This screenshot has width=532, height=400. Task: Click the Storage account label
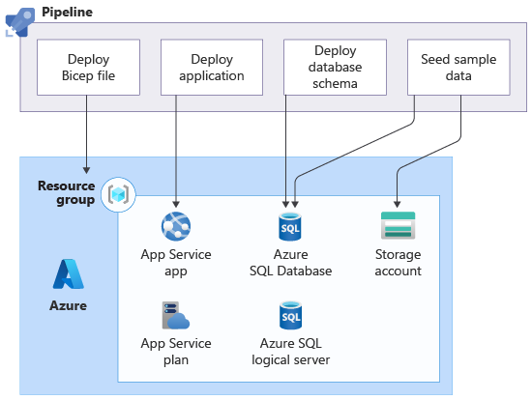point(398,263)
